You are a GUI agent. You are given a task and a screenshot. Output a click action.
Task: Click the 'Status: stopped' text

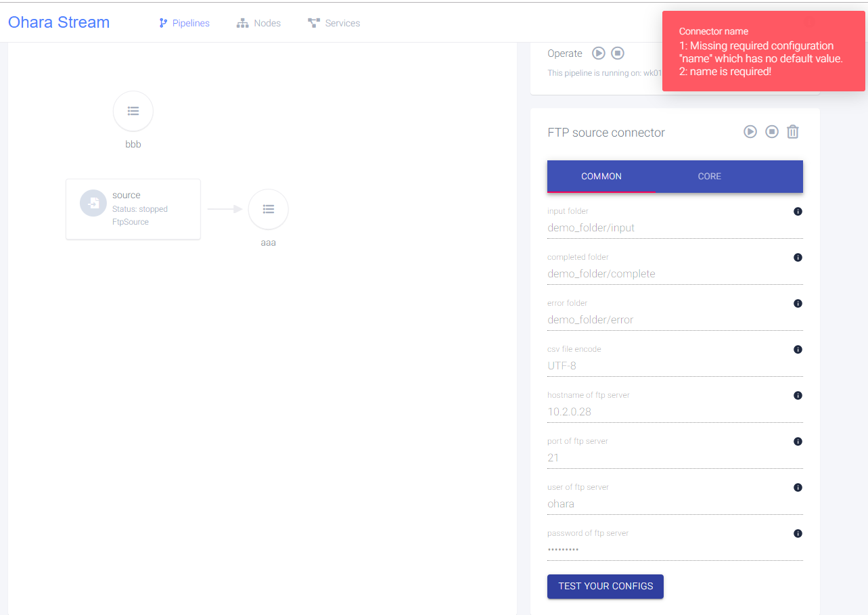point(140,209)
